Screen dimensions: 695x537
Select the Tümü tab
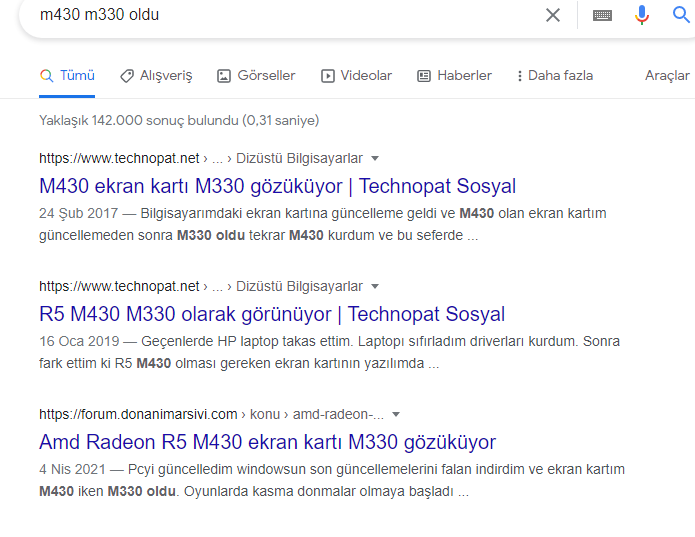(x=67, y=75)
